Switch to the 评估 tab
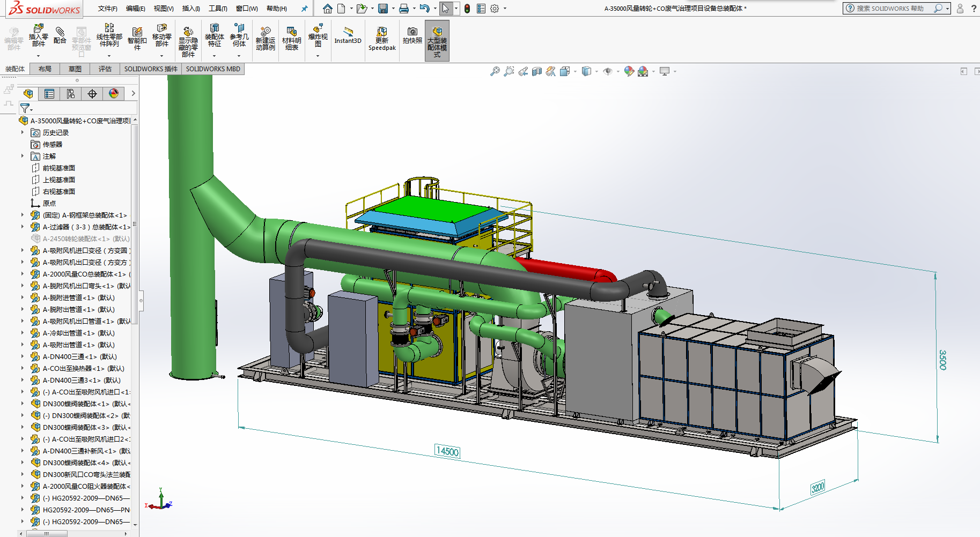This screenshot has width=980, height=537. pos(105,69)
